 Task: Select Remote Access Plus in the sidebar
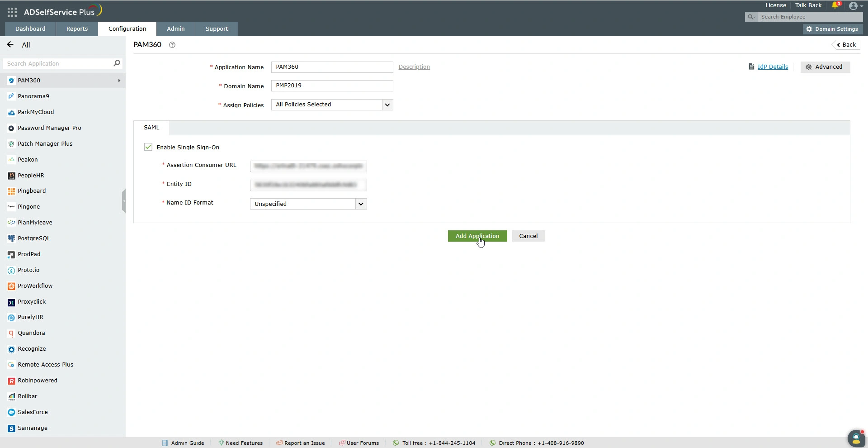(x=45, y=365)
